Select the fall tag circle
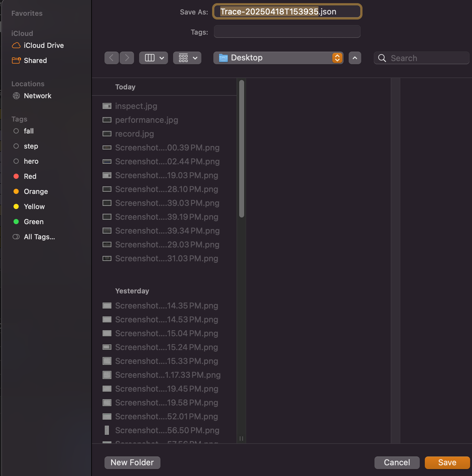This screenshot has height=476, width=472. pyautogui.click(x=16, y=131)
